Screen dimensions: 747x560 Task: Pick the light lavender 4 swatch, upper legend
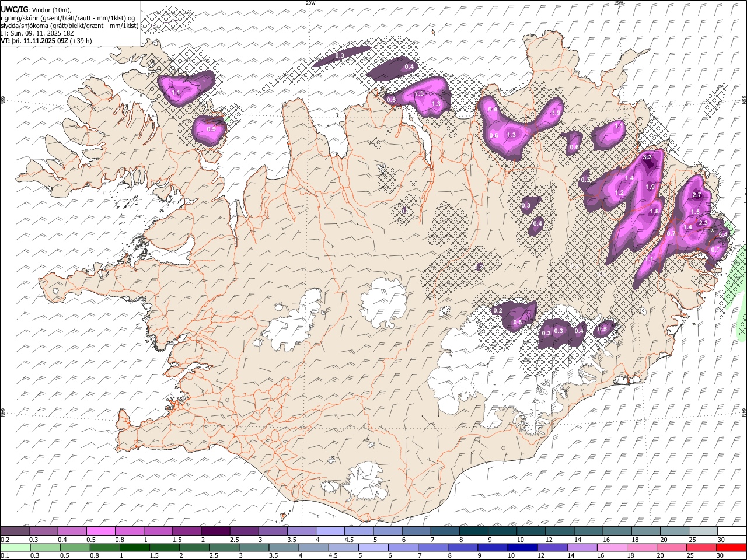coord(330,531)
